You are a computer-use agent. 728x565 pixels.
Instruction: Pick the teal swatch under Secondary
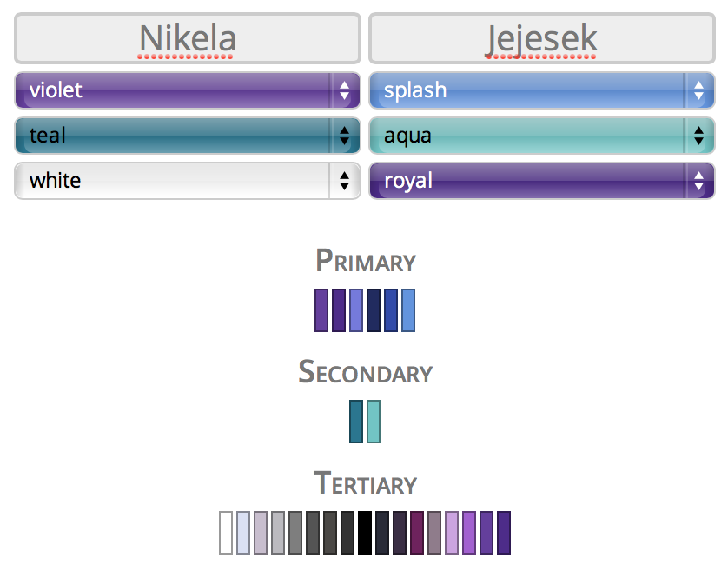click(x=356, y=422)
